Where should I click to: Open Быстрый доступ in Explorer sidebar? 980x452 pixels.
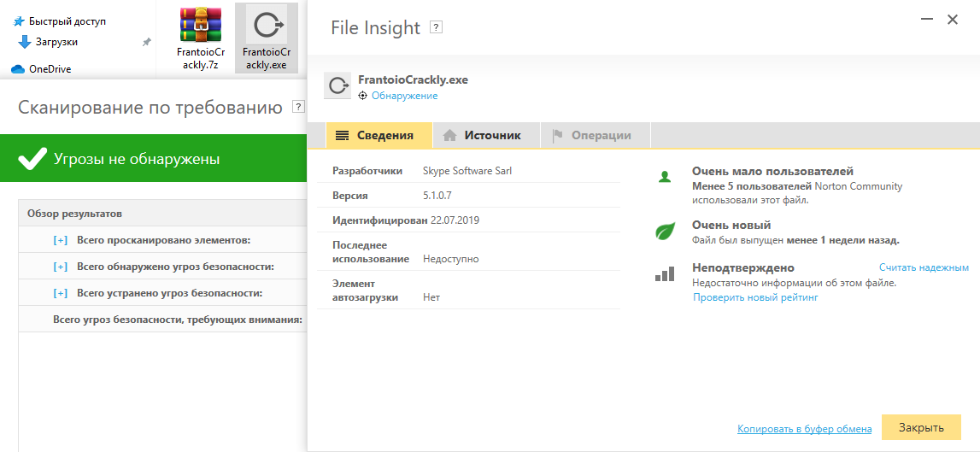67,21
